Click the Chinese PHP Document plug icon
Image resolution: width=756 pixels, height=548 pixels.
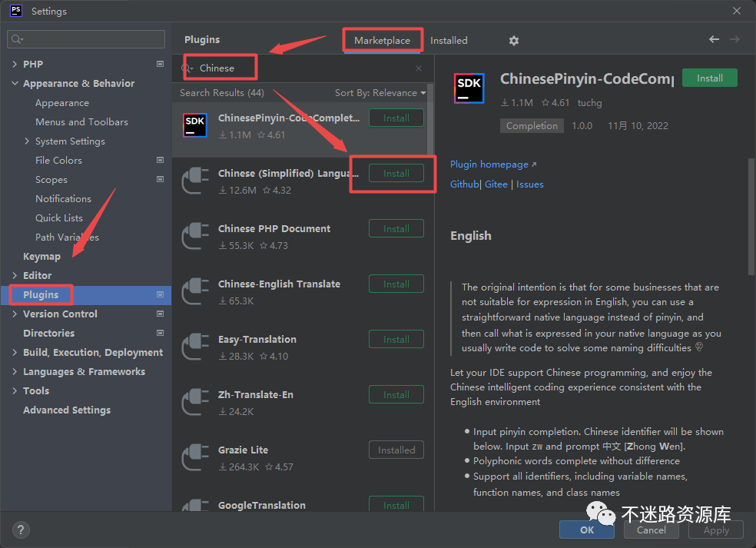pos(195,237)
